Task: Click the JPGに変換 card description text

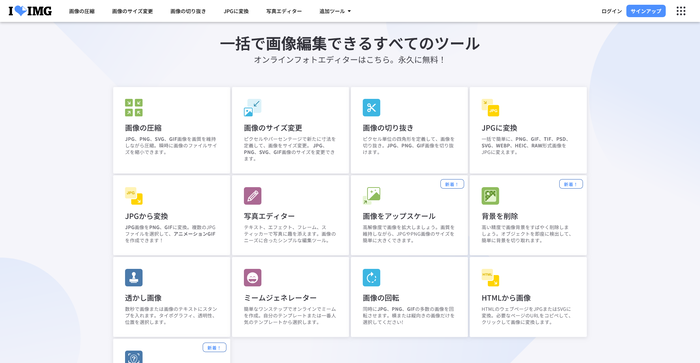Action: [525, 146]
